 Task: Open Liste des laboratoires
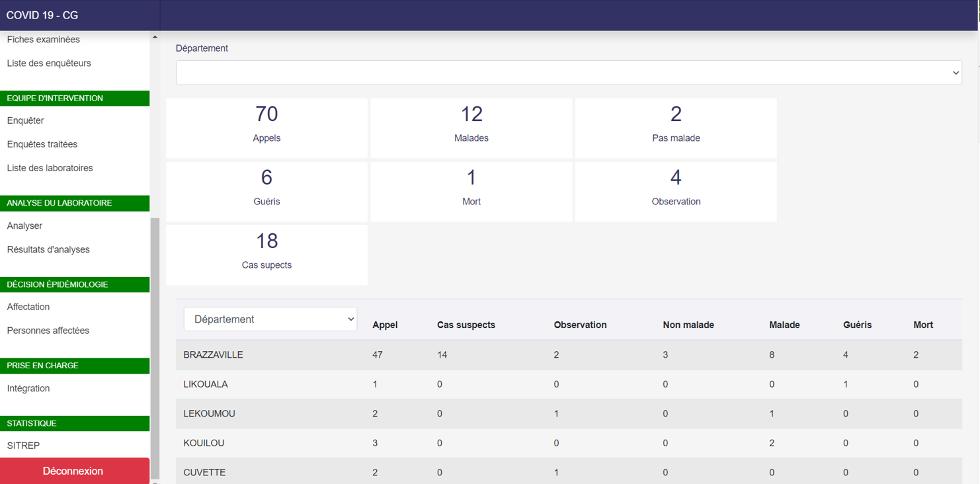tap(50, 168)
